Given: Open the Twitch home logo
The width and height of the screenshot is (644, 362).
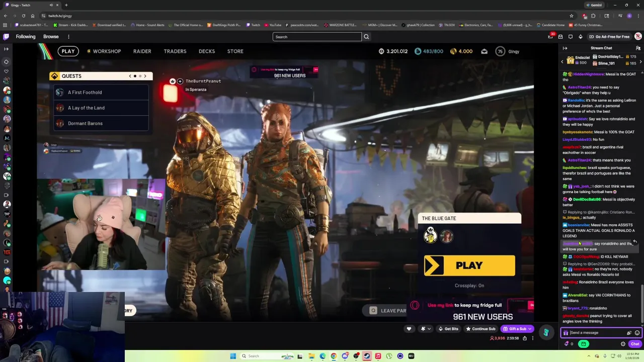Looking at the screenshot, I should [x=6, y=37].
